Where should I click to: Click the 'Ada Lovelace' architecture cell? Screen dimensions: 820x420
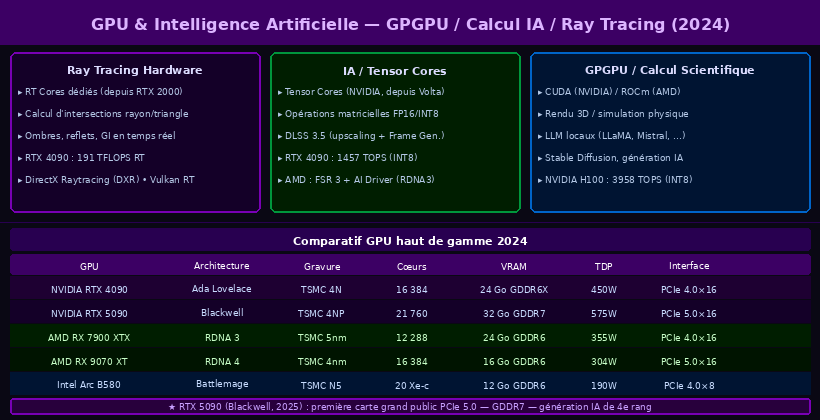pyautogui.click(x=222, y=289)
